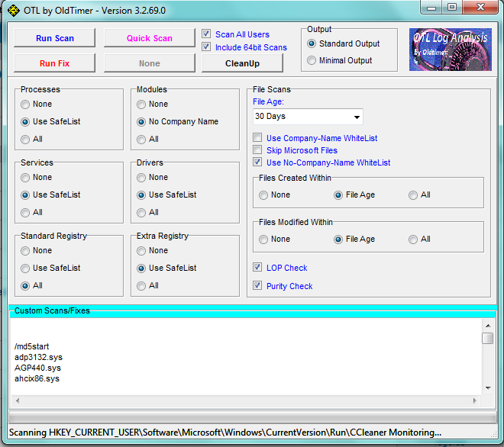Set Drivers to None
504x447 pixels.
[x=141, y=178]
